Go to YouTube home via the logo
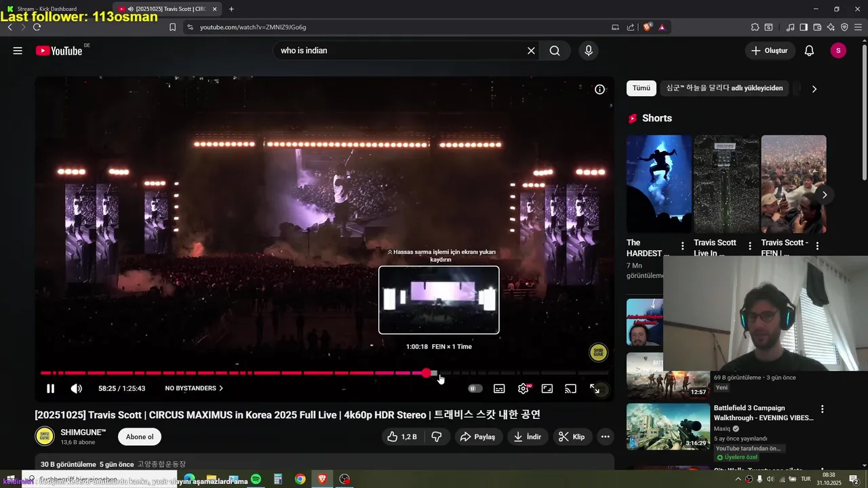Viewport: 868px width, 488px height. point(60,51)
